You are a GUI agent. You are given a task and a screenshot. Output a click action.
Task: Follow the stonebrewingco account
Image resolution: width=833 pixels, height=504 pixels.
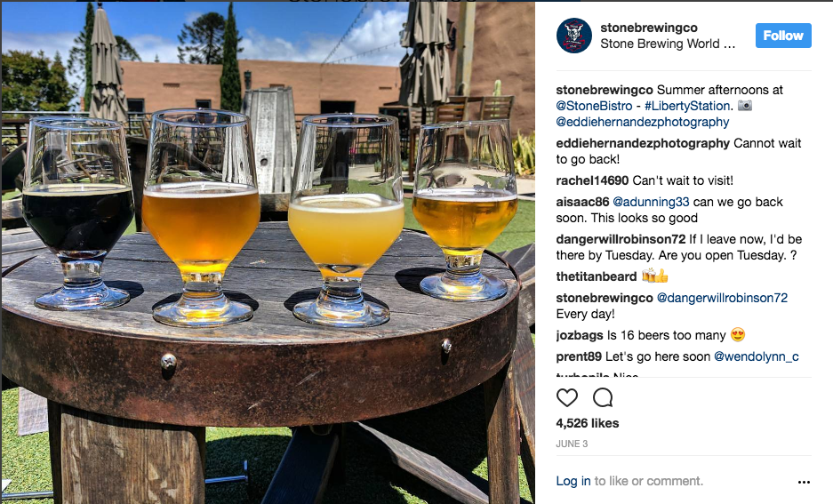click(783, 36)
